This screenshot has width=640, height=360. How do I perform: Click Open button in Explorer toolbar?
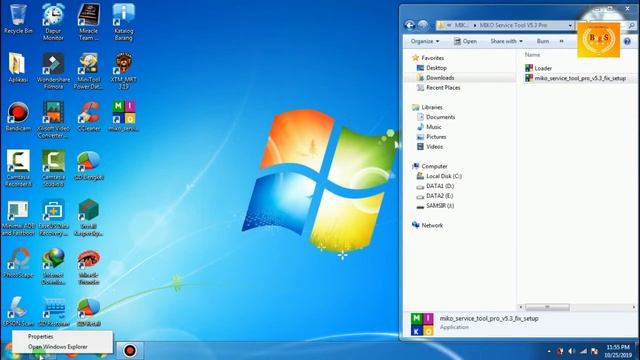point(465,41)
